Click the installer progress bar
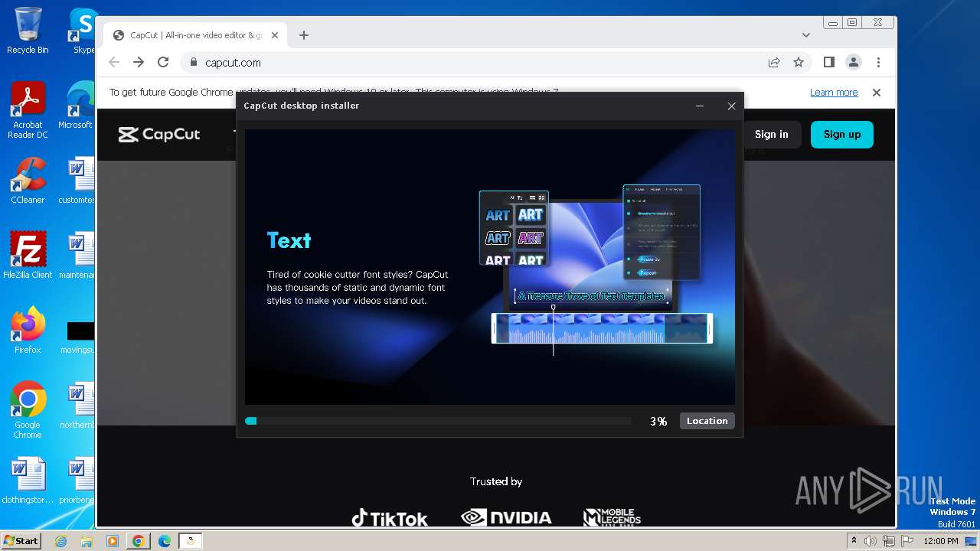The image size is (980, 551). [438, 421]
